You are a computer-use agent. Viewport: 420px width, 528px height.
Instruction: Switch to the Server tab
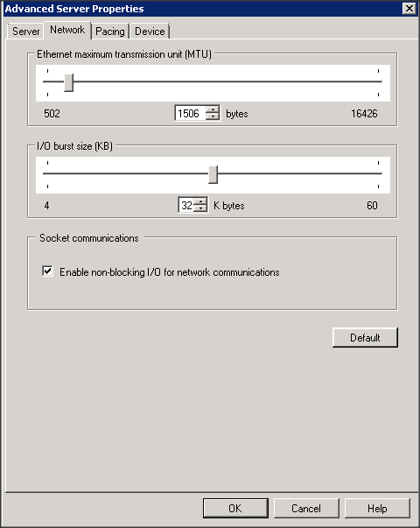coord(25,32)
